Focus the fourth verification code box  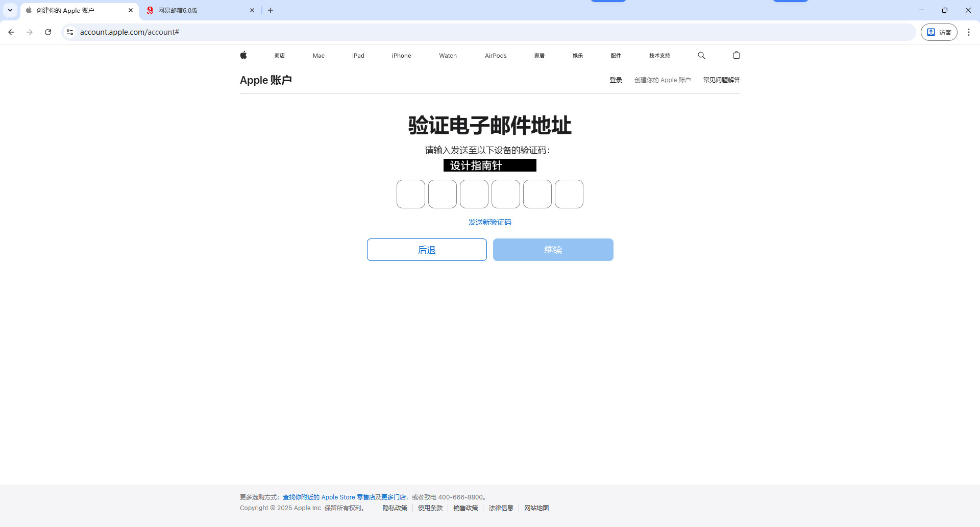(506, 194)
